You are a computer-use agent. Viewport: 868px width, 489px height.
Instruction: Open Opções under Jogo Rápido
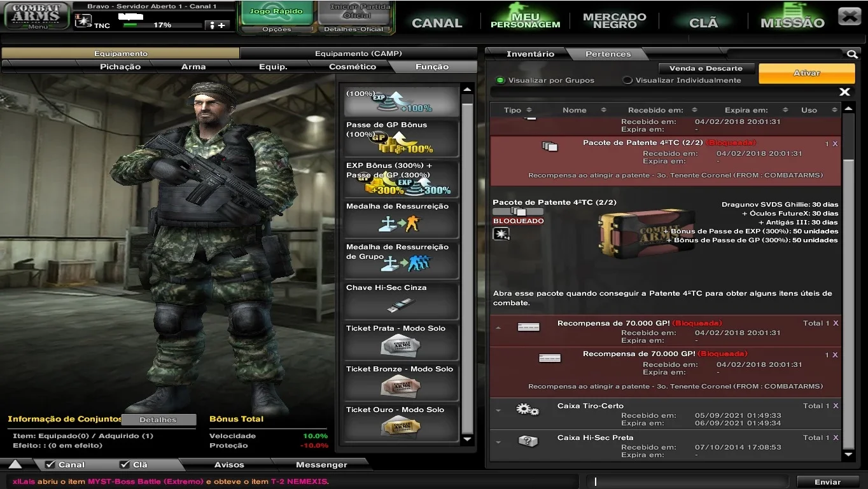pyautogui.click(x=277, y=29)
